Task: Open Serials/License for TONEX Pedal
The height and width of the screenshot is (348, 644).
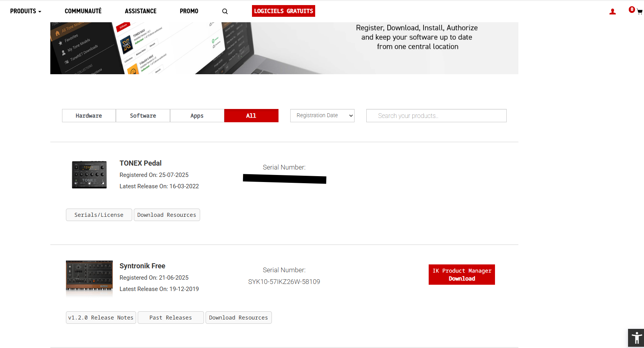Action: coord(99,215)
